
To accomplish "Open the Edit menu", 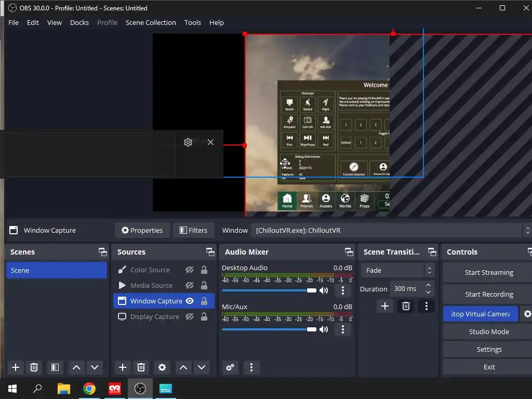I will (x=33, y=23).
